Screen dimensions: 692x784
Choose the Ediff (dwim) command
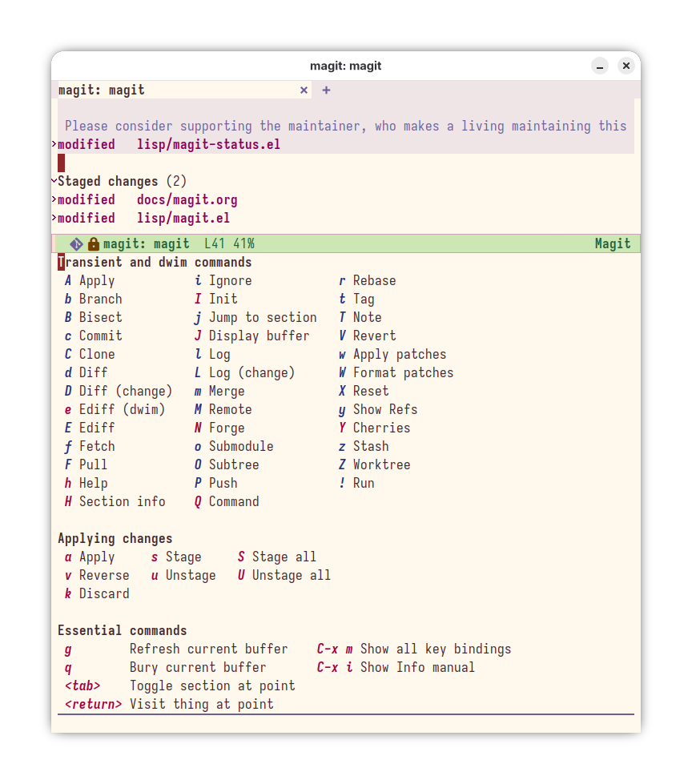tap(115, 409)
